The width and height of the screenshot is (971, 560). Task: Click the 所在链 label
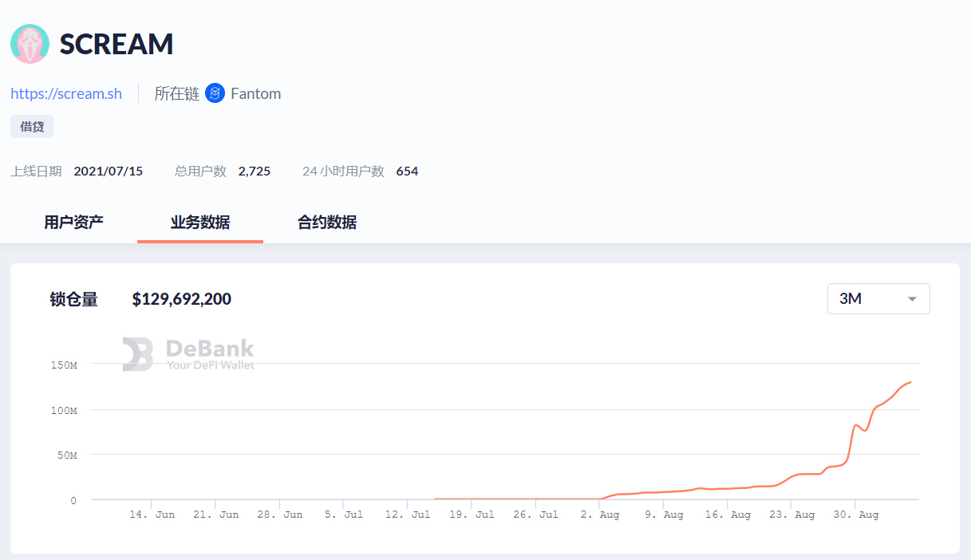(x=176, y=93)
